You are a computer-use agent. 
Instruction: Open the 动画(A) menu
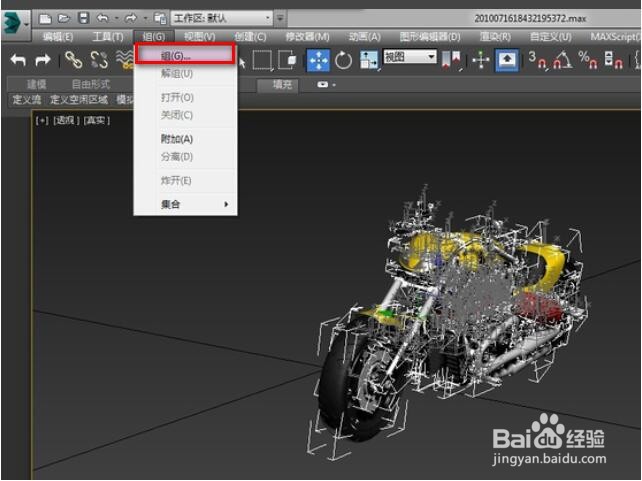pyautogui.click(x=364, y=37)
